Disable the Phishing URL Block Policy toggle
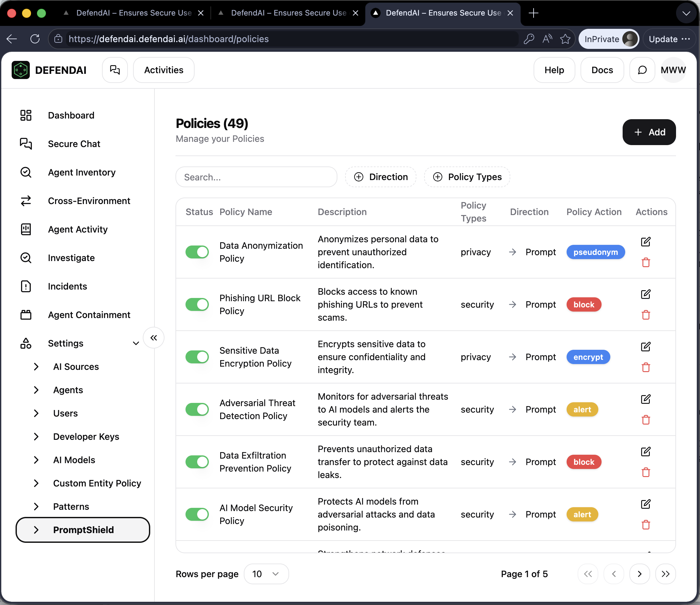The height and width of the screenshot is (605, 700). point(197,304)
